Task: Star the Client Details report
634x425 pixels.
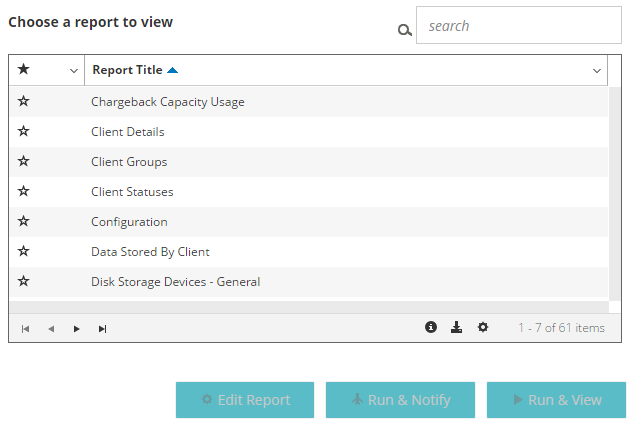Action: click(x=24, y=131)
